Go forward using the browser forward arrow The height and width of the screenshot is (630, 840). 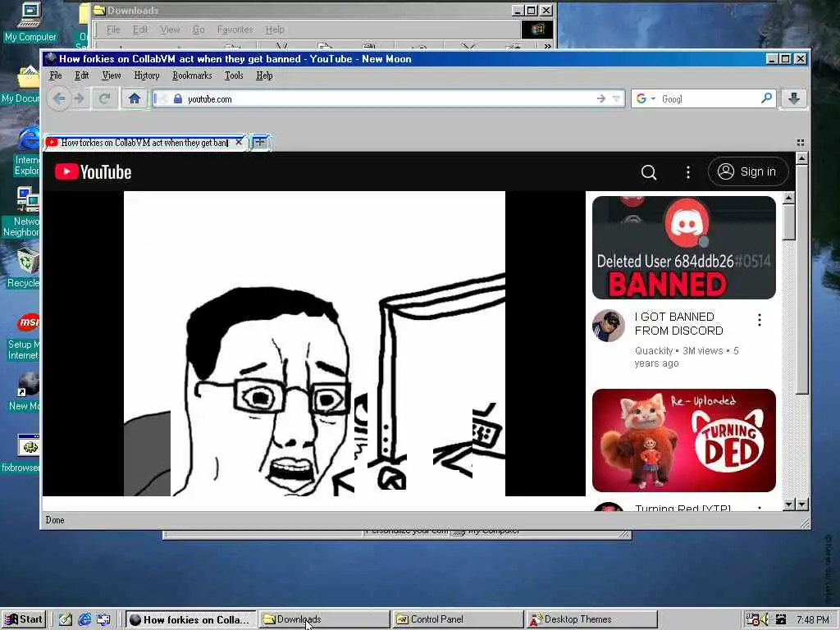(80, 98)
